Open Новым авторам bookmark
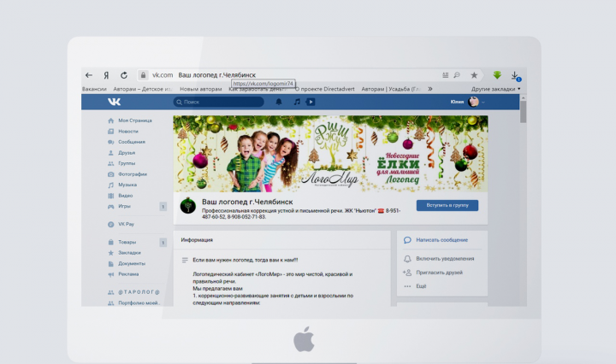The height and width of the screenshot is (364, 616). 201,89
